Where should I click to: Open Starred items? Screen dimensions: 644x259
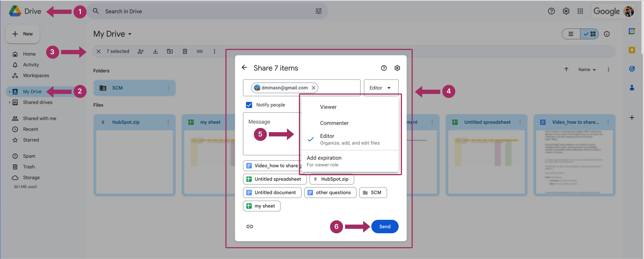click(31, 140)
